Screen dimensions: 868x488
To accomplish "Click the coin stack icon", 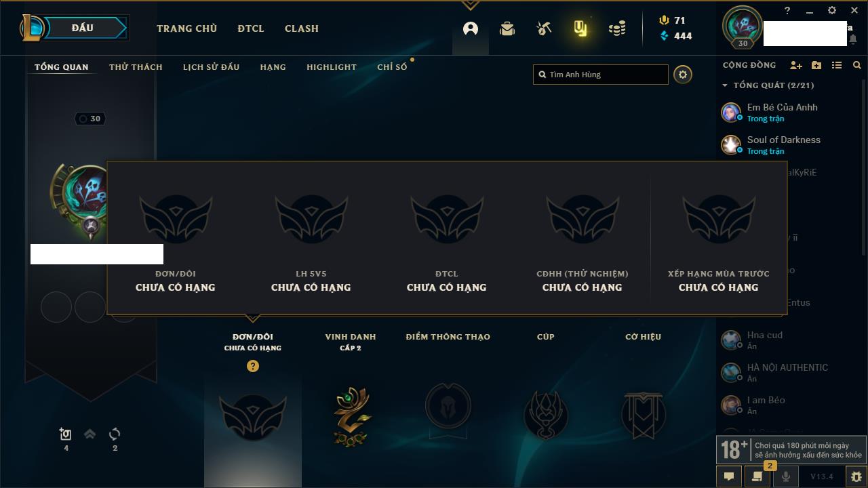I will click(x=617, y=28).
